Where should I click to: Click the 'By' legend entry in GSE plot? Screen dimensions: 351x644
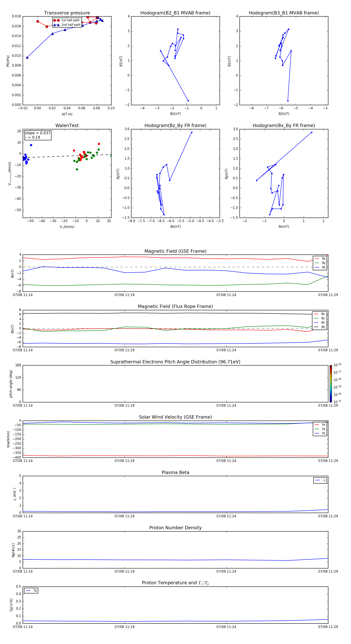click(x=320, y=263)
